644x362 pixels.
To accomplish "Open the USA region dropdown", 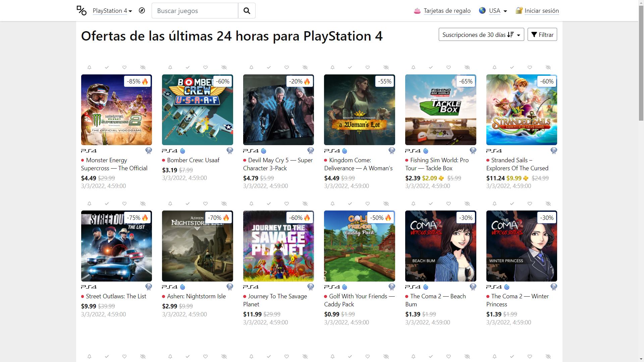I will (x=493, y=11).
